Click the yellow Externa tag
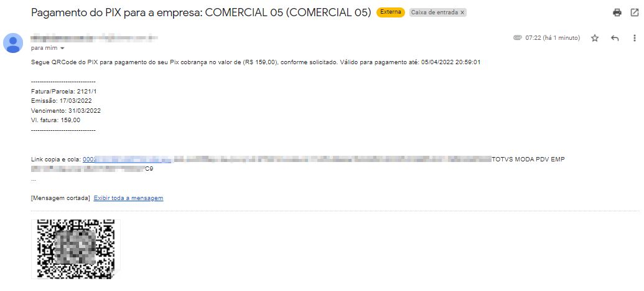The image size is (644, 291). pyautogui.click(x=391, y=12)
